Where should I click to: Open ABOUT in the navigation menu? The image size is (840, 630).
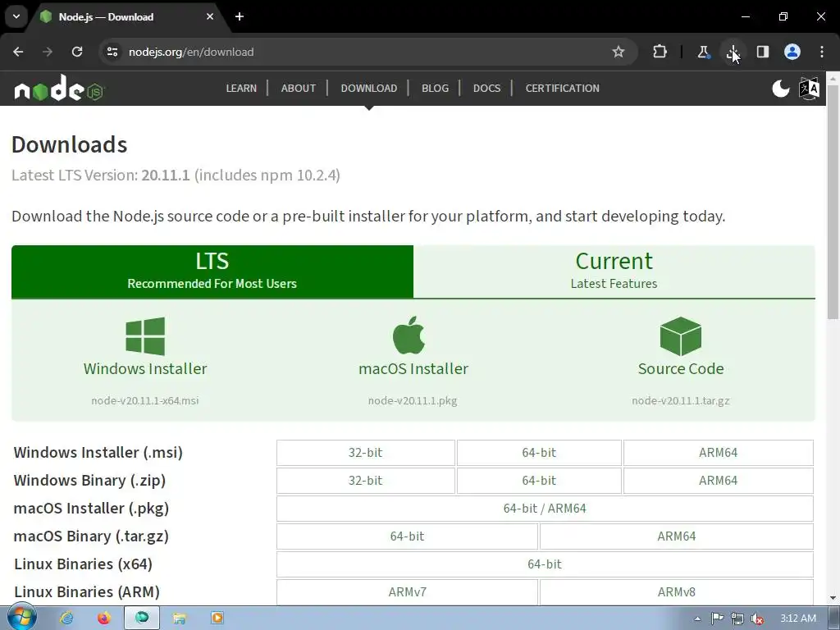point(299,89)
